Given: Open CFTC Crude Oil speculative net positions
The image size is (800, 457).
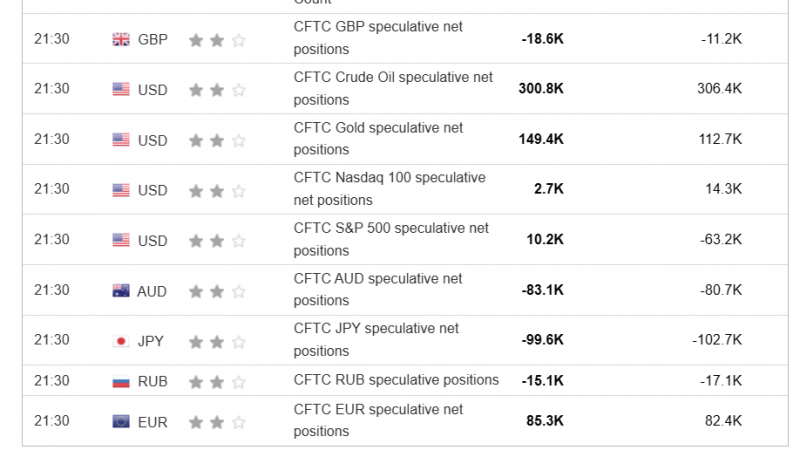Looking at the screenshot, I should click(393, 88).
